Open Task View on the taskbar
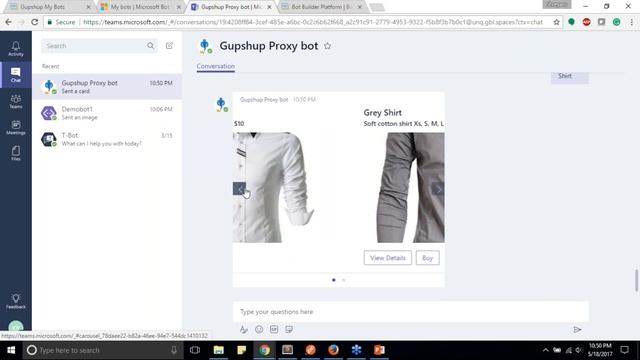The height and width of the screenshot is (360, 640). click(x=195, y=350)
